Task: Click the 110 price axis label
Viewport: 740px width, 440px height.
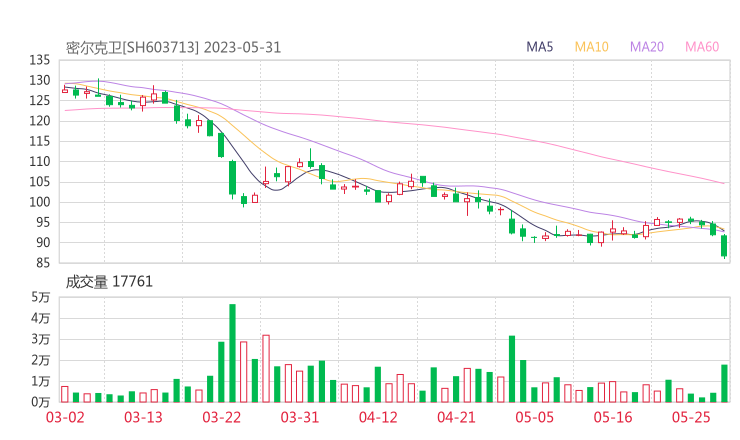Action: 40,161
